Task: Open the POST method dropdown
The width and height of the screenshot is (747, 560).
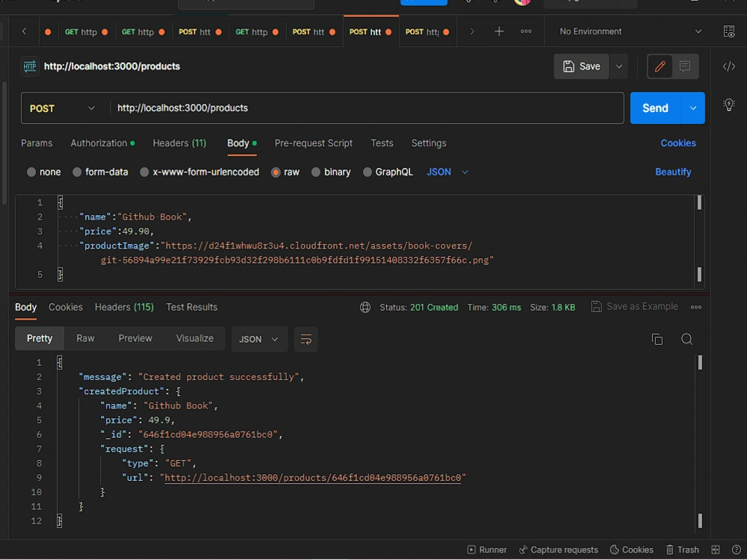Action: (x=63, y=108)
